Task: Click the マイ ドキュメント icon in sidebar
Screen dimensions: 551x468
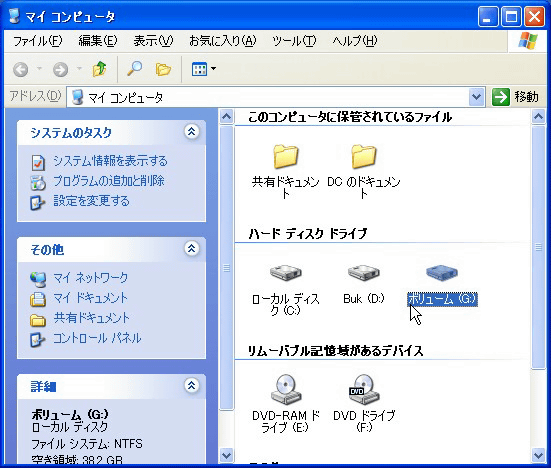Action: point(38,299)
